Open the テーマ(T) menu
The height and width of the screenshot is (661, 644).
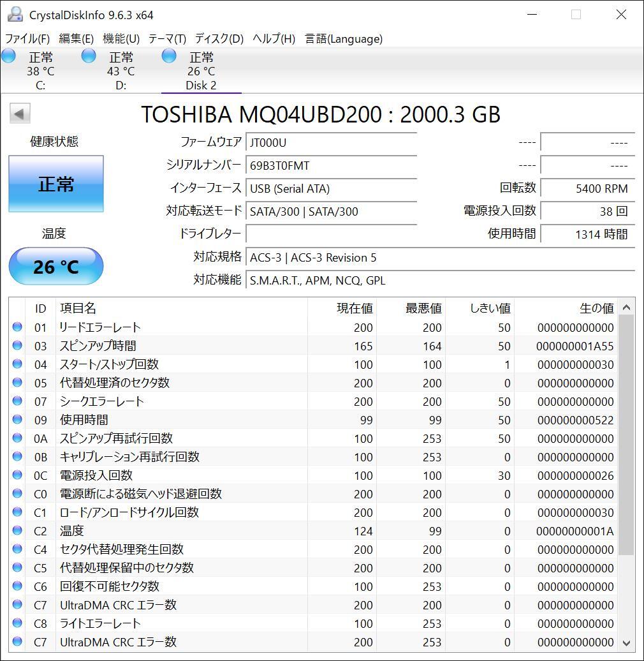(167, 39)
